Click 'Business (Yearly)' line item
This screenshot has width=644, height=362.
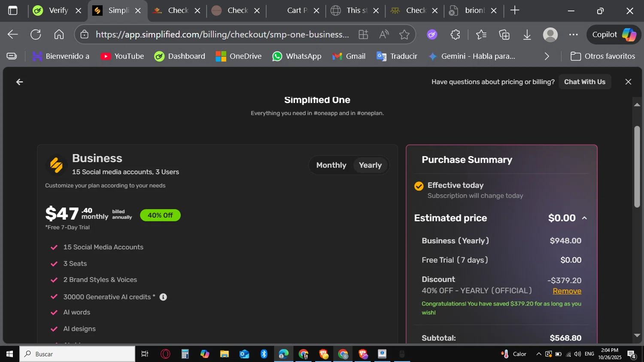pyautogui.click(x=456, y=241)
